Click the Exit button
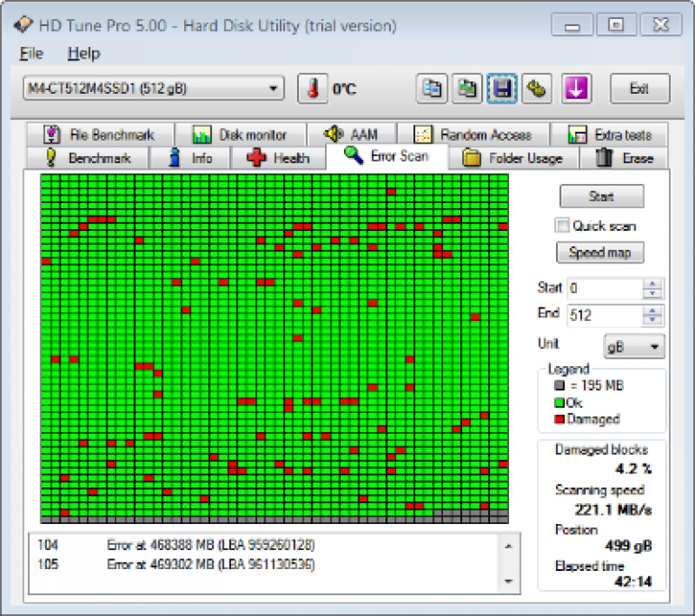695x616 pixels. pyautogui.click(x=639, y=88)
